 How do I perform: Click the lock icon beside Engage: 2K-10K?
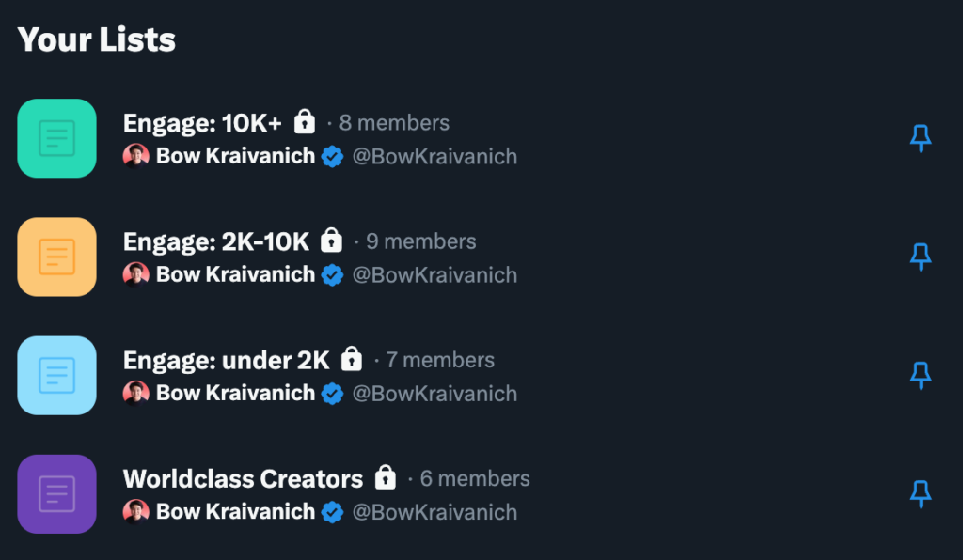[331, 241]
